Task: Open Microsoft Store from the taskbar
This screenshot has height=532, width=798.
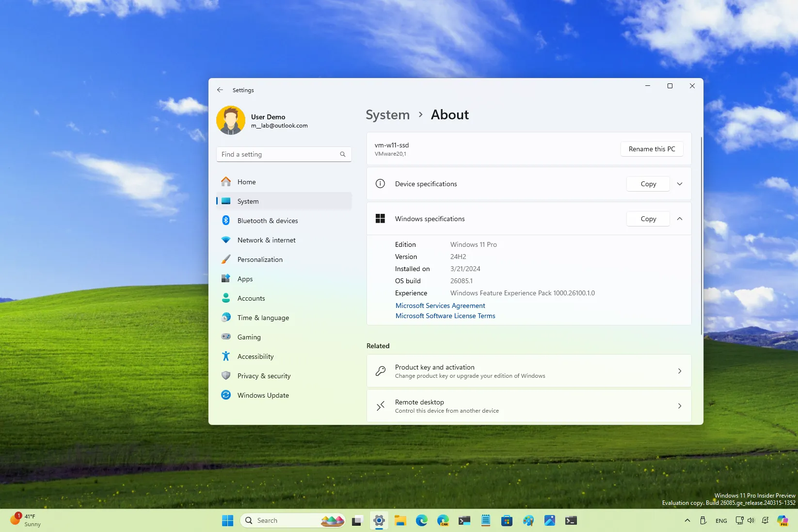Action: (507, 520)
